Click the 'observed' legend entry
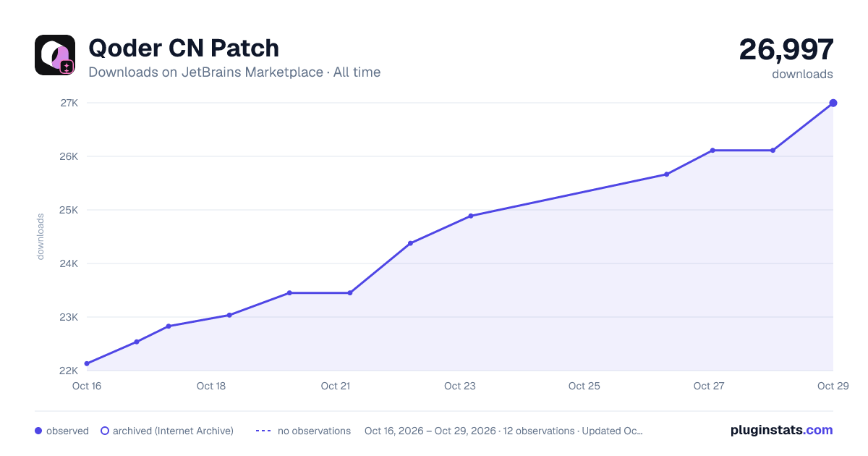Screen dimensions: 868x456 point(61,431)
